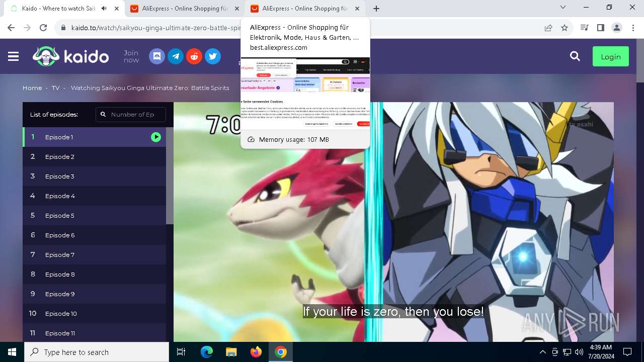Screen dimensions: 644x362
Task: Select Episode 2 in the list
Action: coord(94,156)
